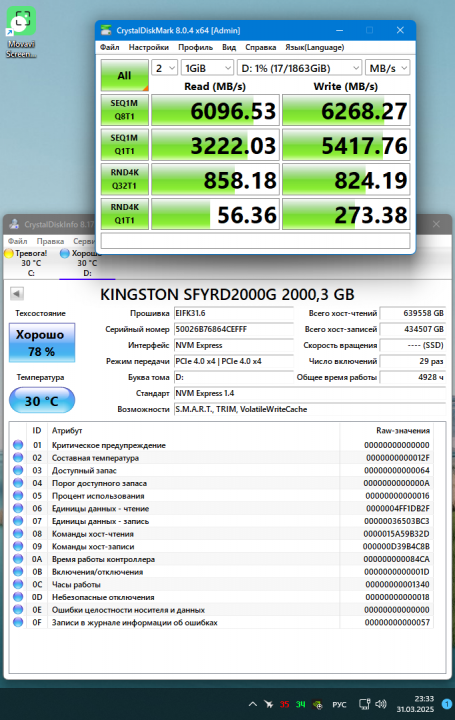Image resolution: width=455 pixels, height=720 pixels.
Task: Click status dot for Включения/отключения row
Action: [18, 572]
